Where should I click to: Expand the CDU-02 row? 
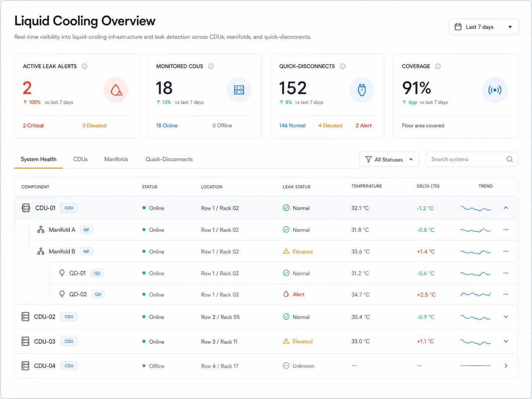506,317
